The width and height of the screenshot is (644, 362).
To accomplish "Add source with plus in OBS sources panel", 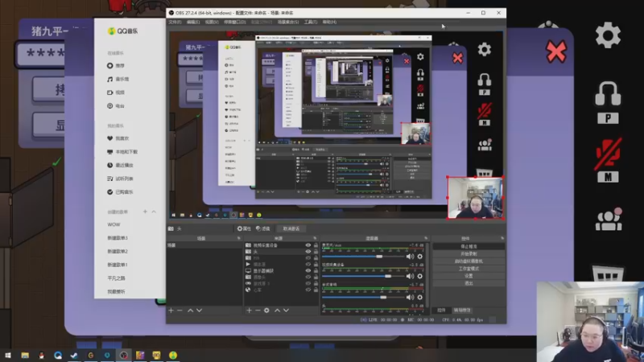I will pyautogui.click(x=249, y=311).
